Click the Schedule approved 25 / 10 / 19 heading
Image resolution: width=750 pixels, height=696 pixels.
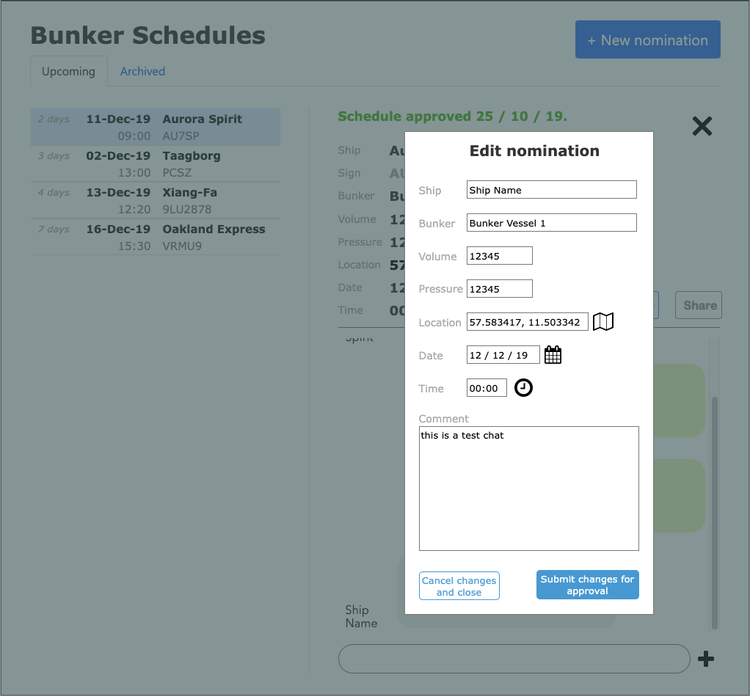[452, 116]
